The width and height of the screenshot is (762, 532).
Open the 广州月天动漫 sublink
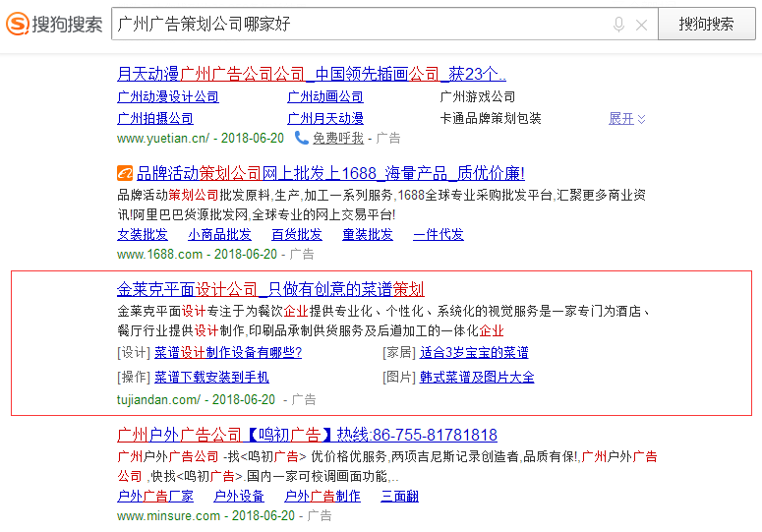[325, 118]
